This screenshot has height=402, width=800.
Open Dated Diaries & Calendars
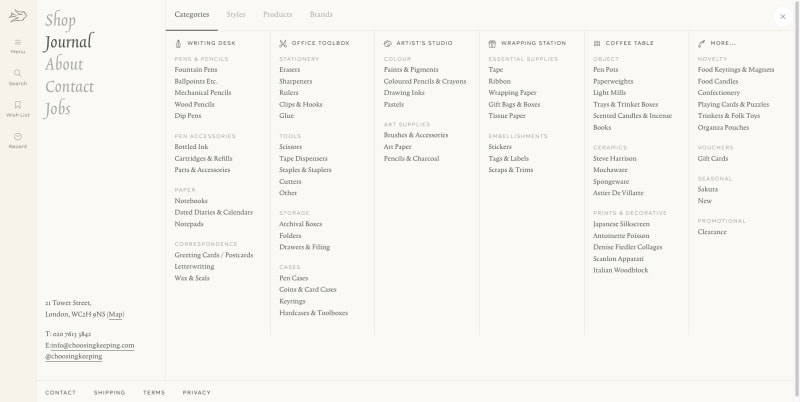(214, 212)
